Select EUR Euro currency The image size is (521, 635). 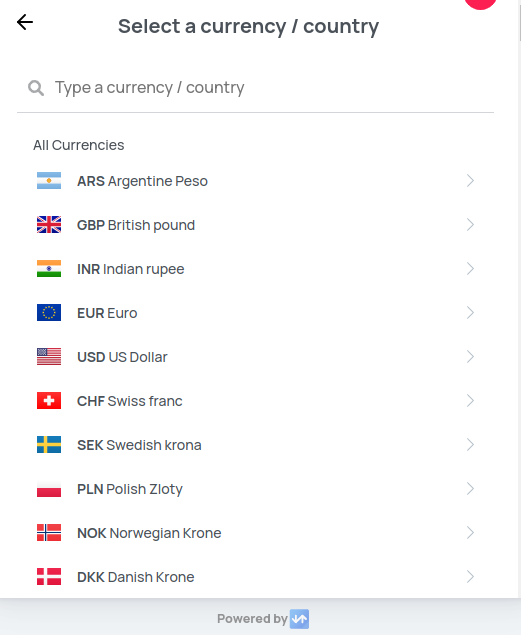(x=255, y=313)
